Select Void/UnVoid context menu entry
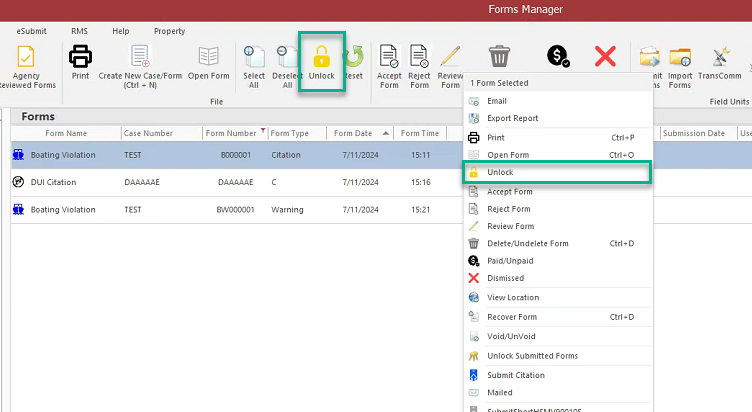Screen dimensions: 752x412 (x=511, y=336)
